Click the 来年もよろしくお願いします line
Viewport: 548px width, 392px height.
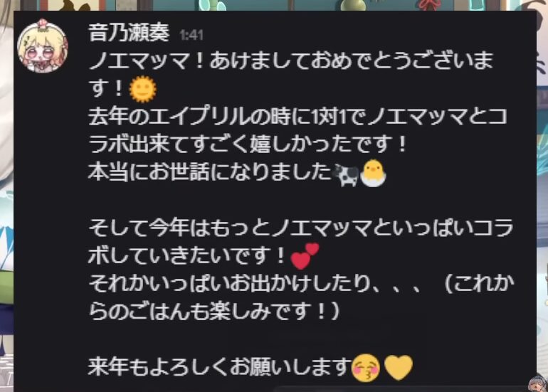tap(219, 368)
